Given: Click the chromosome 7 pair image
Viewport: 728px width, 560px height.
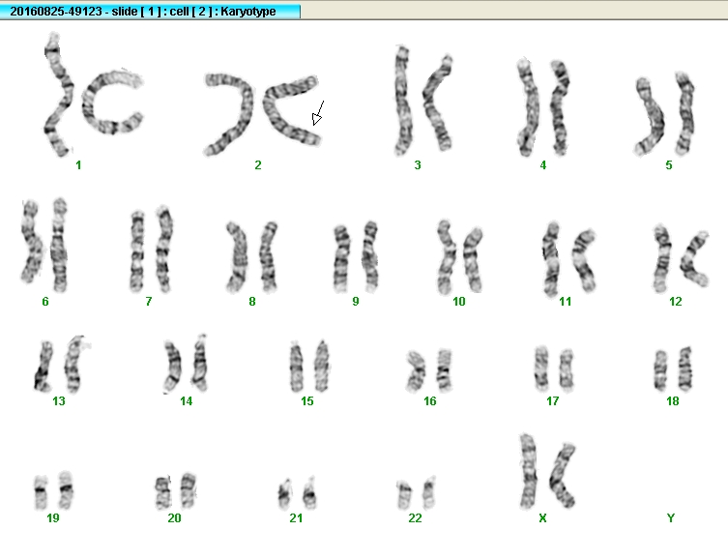Looking at the screenshot, I should [152, 250].
